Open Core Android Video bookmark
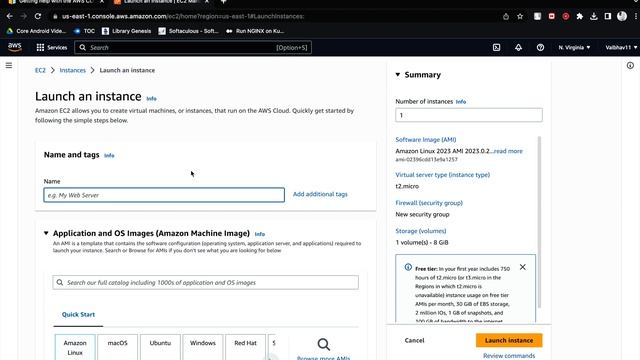640x360 pixels. coord(36,31)
